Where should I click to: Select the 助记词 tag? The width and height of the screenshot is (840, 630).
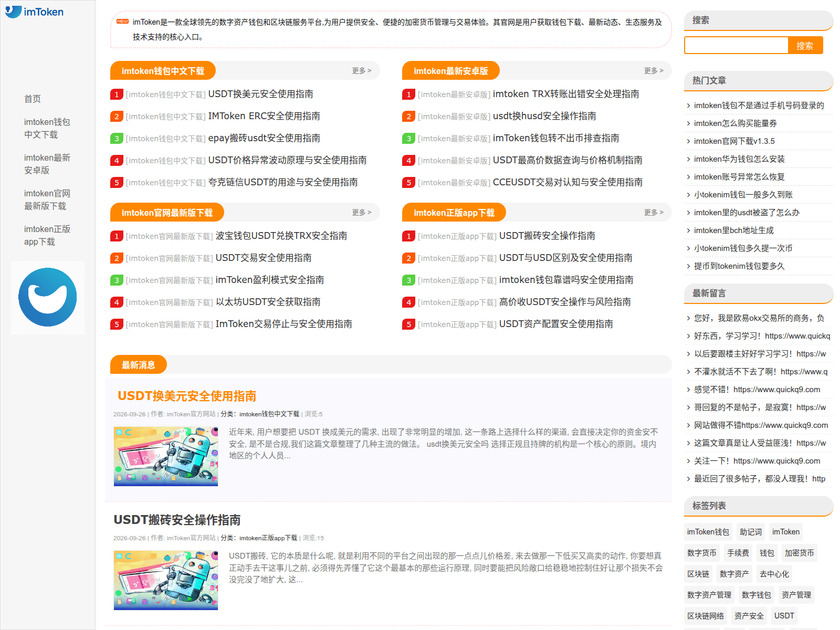tap(751, 532)
